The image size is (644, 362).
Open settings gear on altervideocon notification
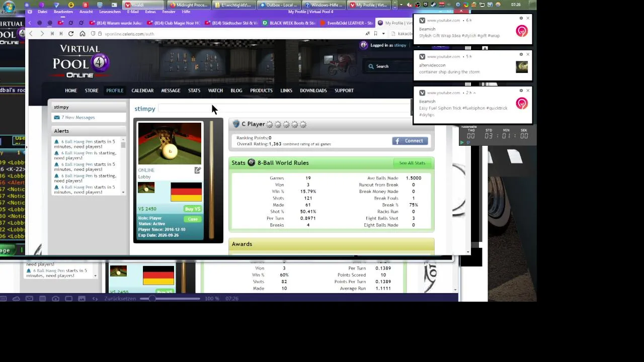coord(521,54)
